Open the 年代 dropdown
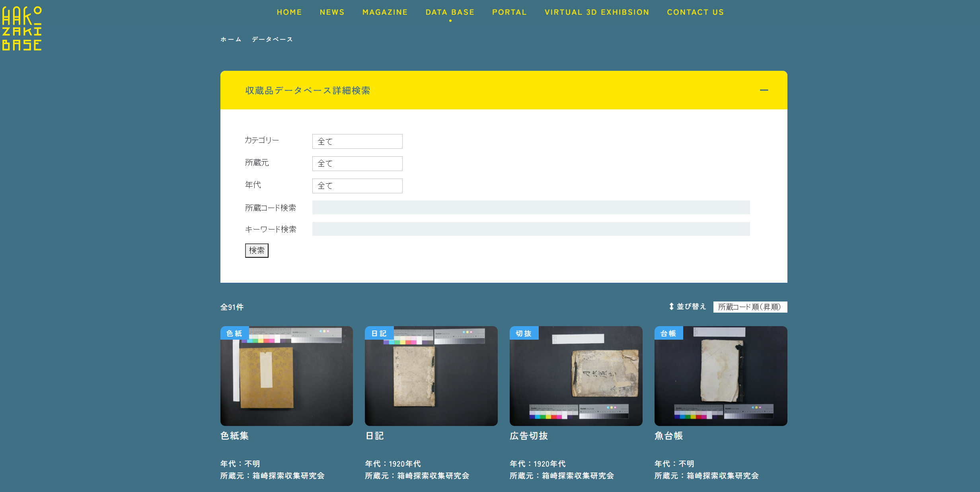The height and width of the screenshot is (492, 980). [x=357, y=186]
